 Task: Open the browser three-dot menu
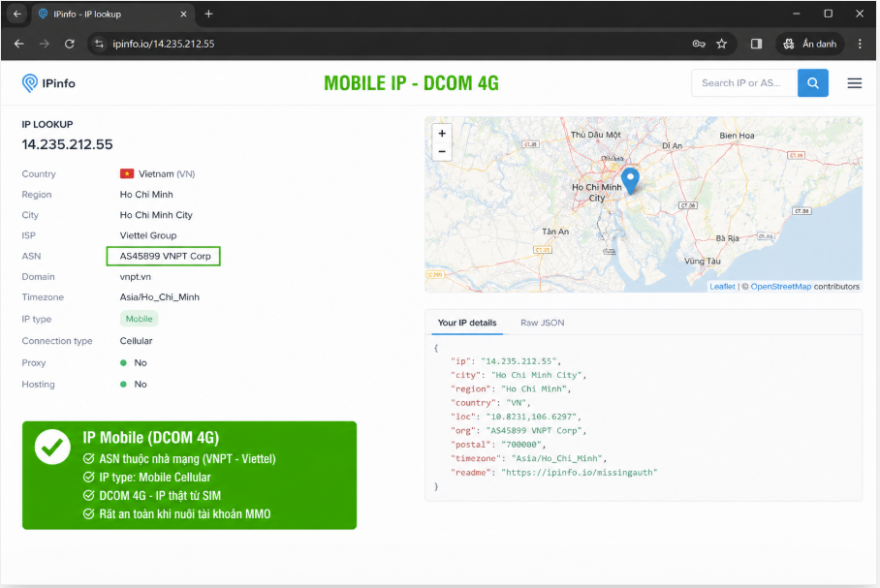click(x=860, y=44)
